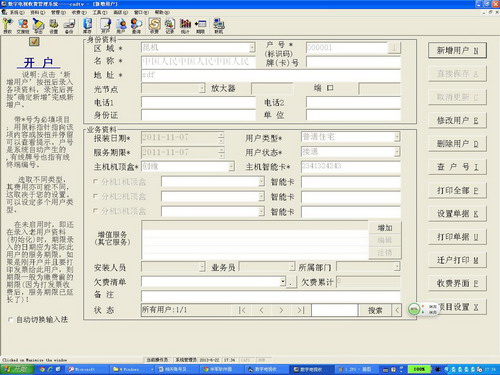Click the 用户 user toolbar icon
This screenshot has height=375, width=500.
(x=121, y=26)
